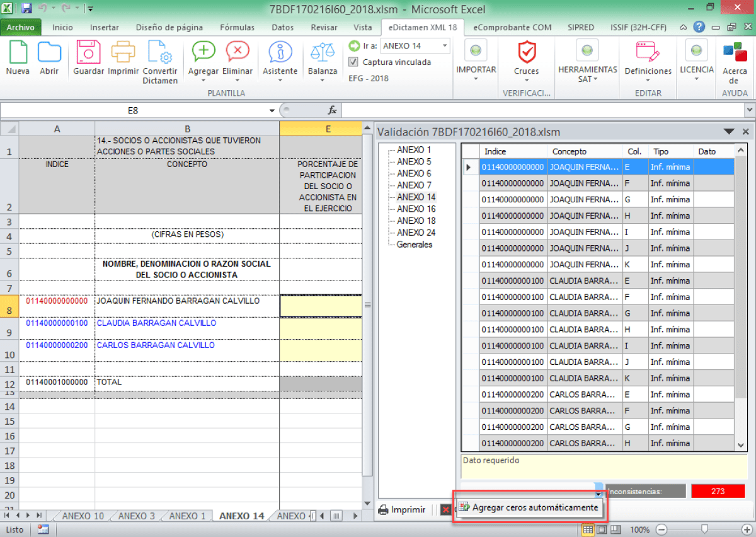
Task: Toggle the Captura vinculada checkbox
Action: 353,62
